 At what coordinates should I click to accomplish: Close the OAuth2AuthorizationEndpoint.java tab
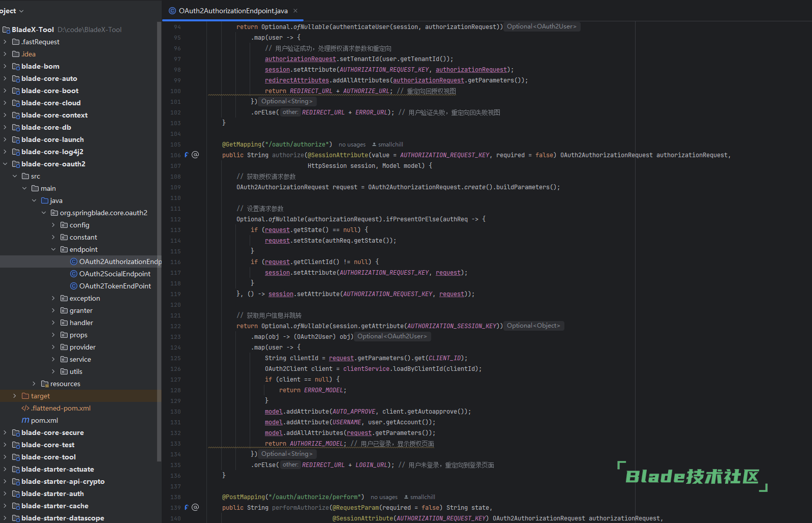coord(295,11)
